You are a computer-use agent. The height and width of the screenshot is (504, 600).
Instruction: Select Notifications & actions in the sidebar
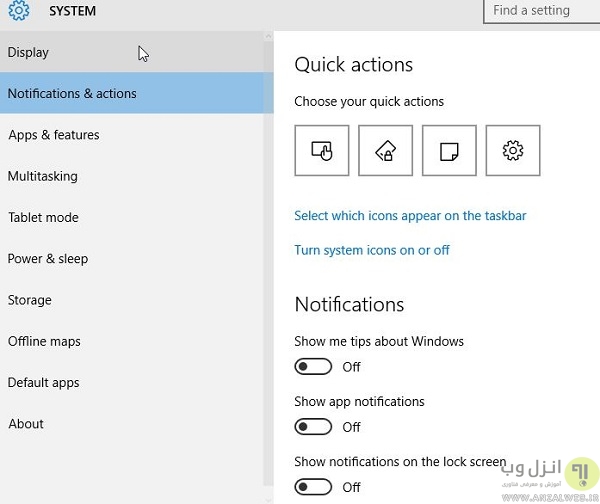click(x=72, y=93)
